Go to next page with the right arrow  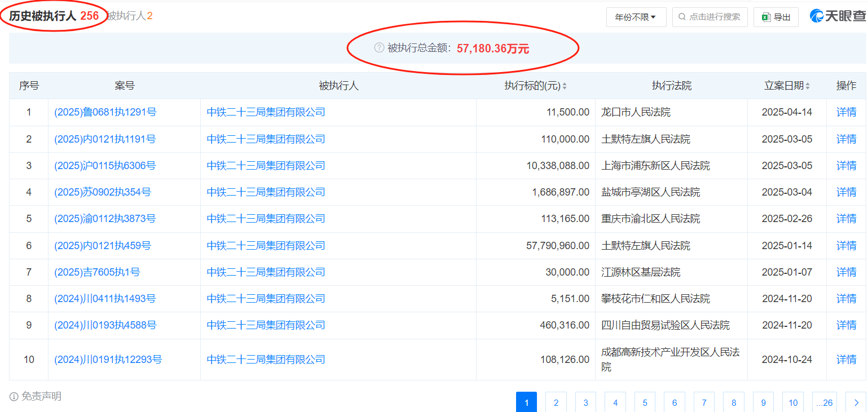coord(856,402)
